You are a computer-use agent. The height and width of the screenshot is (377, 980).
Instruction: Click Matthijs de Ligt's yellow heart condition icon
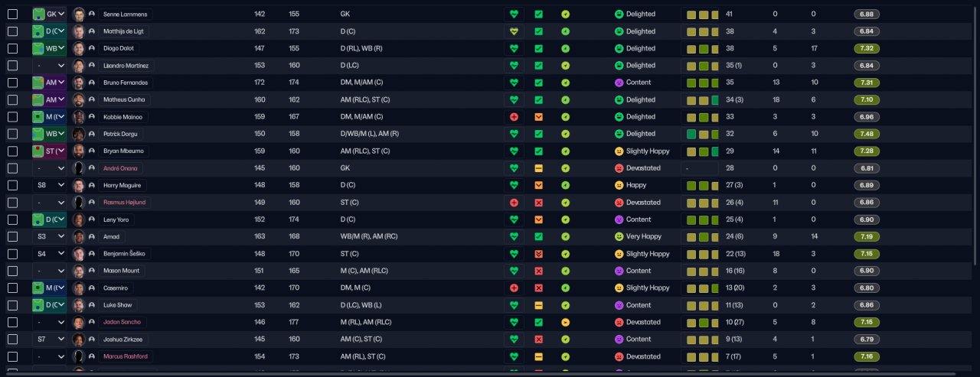(514, 31)
